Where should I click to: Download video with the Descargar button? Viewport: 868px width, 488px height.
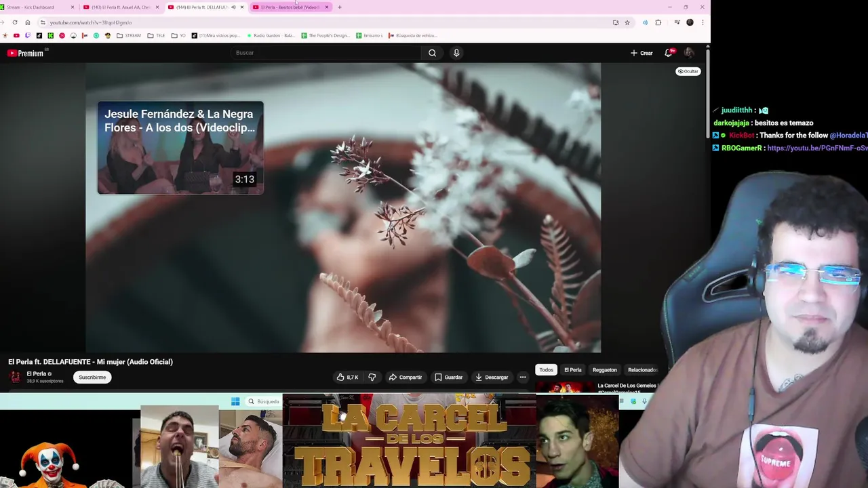(x=492, y=377)
